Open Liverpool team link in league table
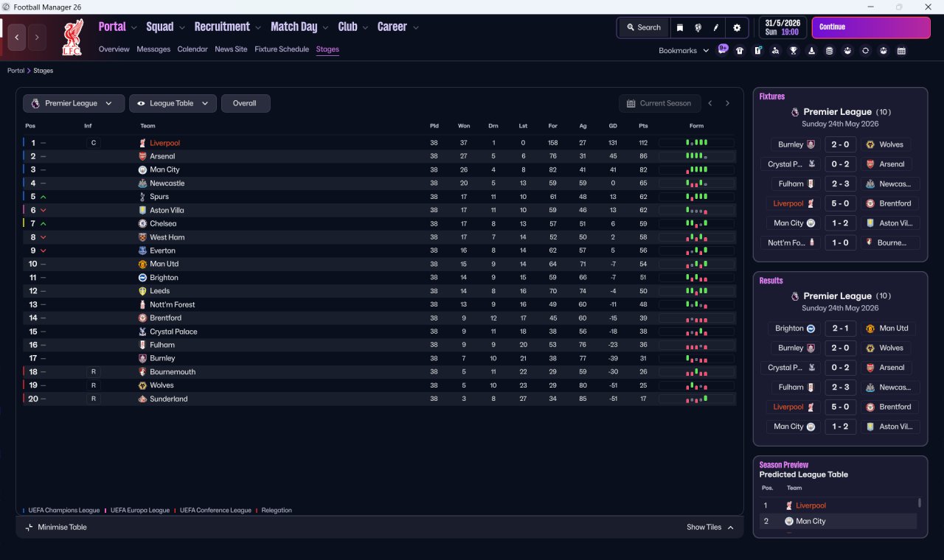944x560 pixels. click(164, 143)
